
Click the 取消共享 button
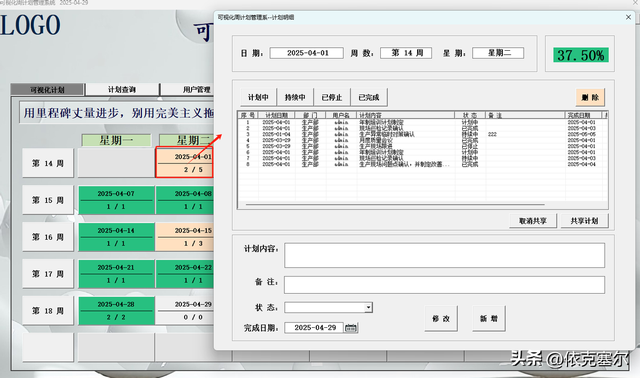tap(533, 221)
